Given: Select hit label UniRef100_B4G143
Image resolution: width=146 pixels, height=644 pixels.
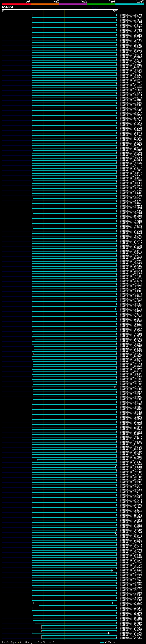Looking at the screenshot, I should pos(131,186).
